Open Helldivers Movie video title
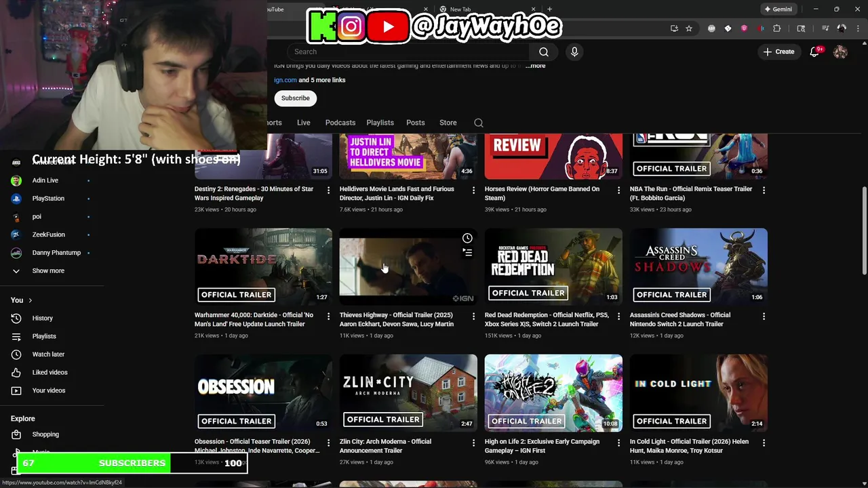 coord(397,193)
